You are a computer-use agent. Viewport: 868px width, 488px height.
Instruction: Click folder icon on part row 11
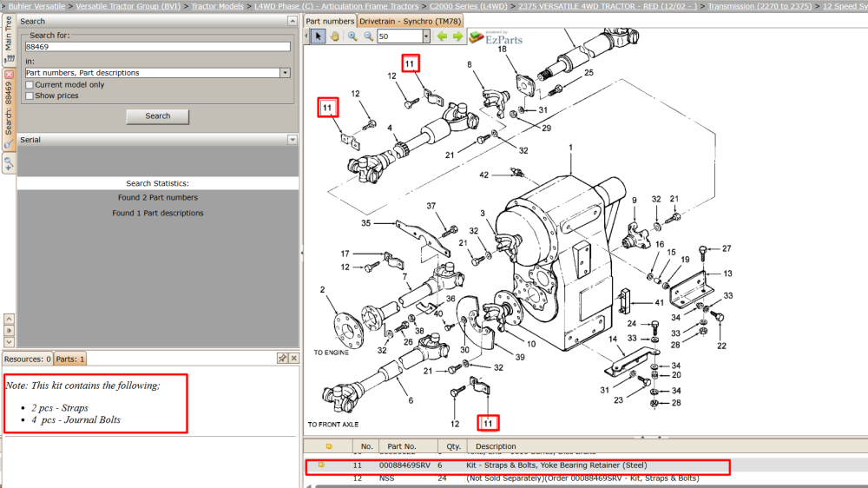coord(321,465)
